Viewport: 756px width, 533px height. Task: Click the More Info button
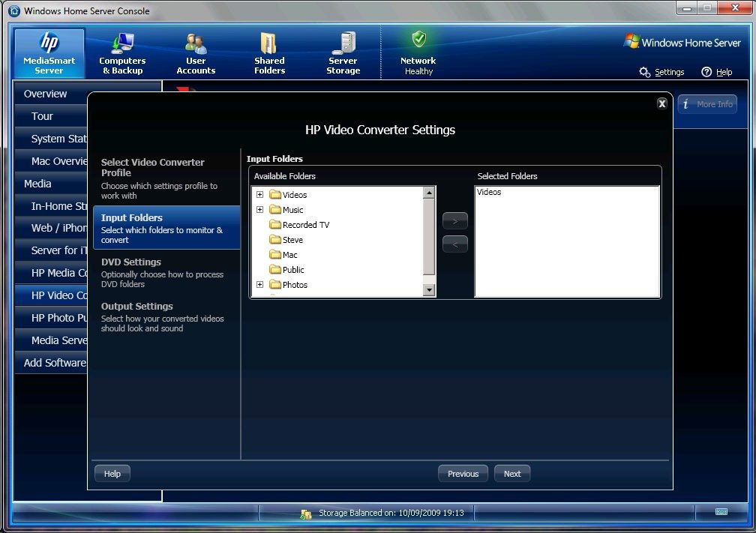707,104
